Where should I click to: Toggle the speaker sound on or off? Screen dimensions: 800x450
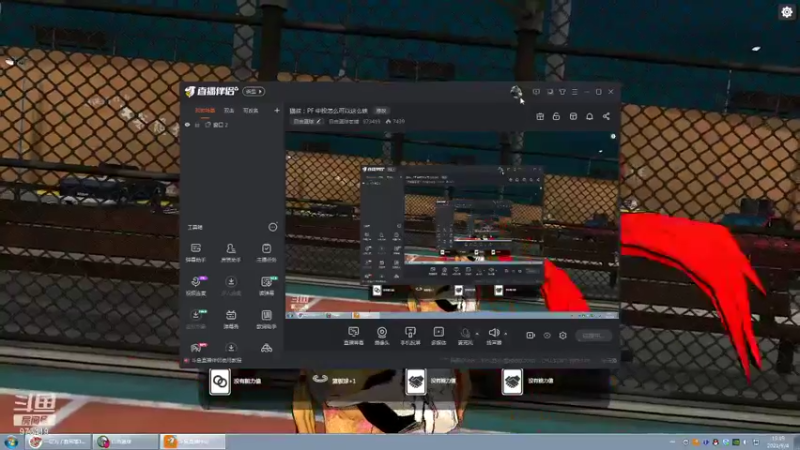pos(493,336)
